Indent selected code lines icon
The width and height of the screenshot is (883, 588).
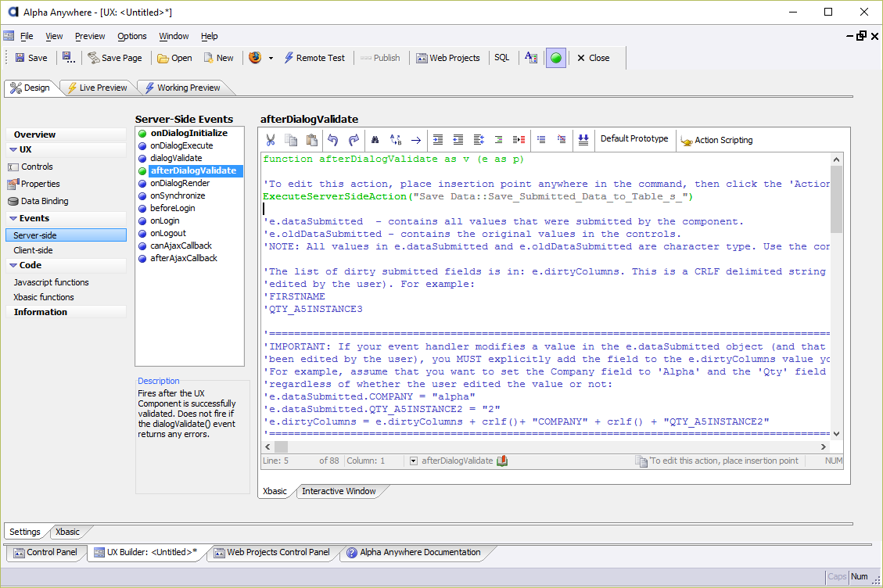(437, 140)
